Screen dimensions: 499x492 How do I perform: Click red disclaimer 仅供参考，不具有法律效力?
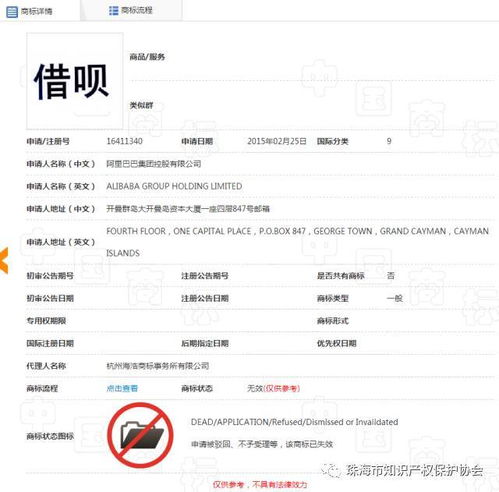coord(260,484)
